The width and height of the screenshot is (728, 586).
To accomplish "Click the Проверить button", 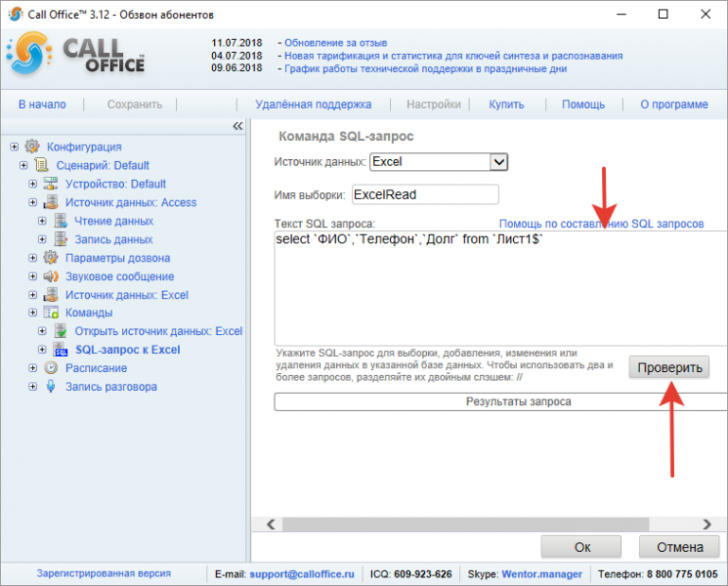I will 669,367.
